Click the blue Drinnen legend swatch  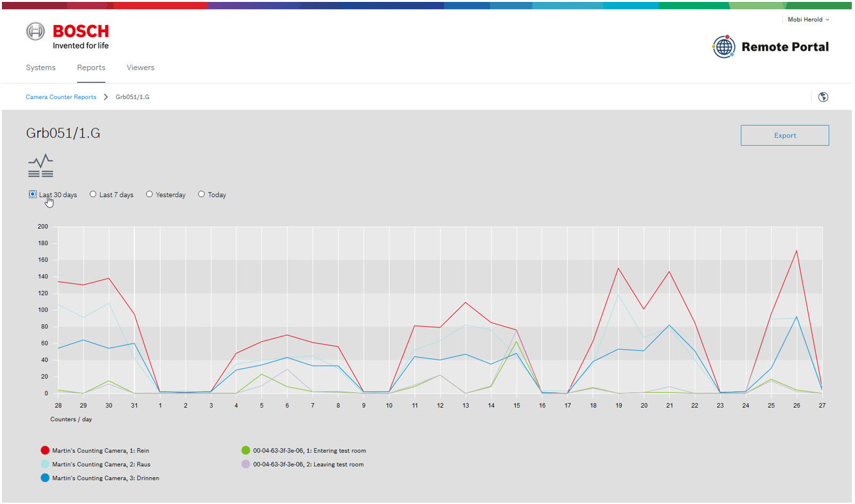point(45,478)
